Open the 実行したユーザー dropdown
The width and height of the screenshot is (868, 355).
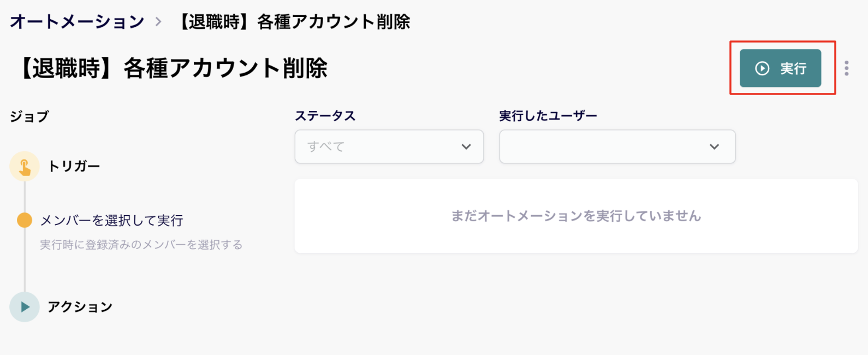617,146
